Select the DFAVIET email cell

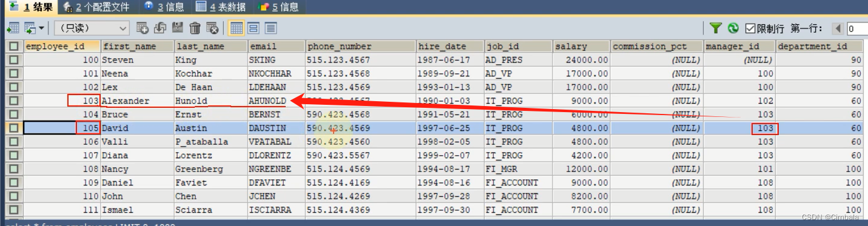[x=276, y=182]
